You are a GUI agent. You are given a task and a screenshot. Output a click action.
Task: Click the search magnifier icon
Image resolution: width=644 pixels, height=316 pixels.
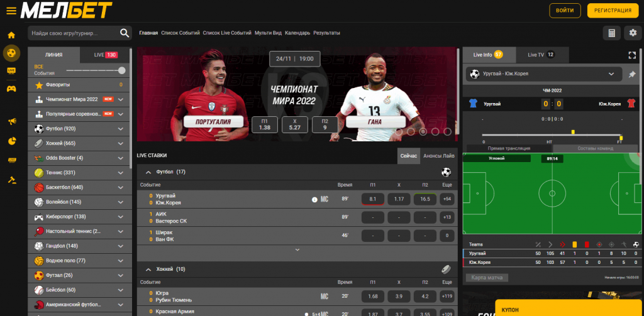(125, 33)
